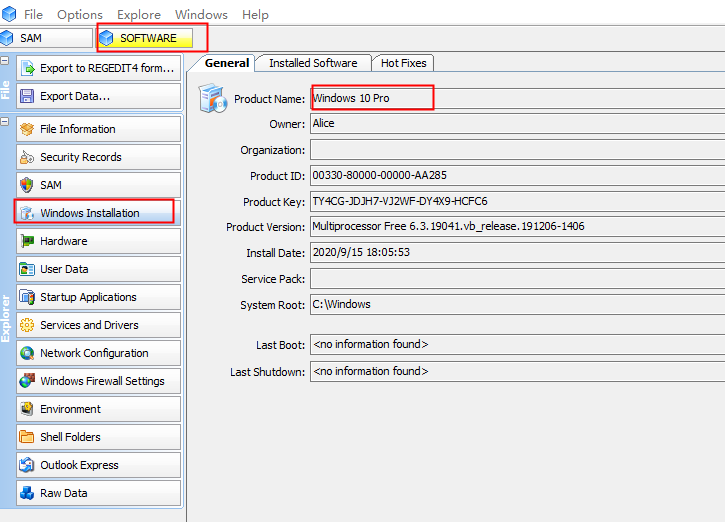Screen dimensions: 725x522
Task: Click the Export Data button
Action: coord(98,96)
